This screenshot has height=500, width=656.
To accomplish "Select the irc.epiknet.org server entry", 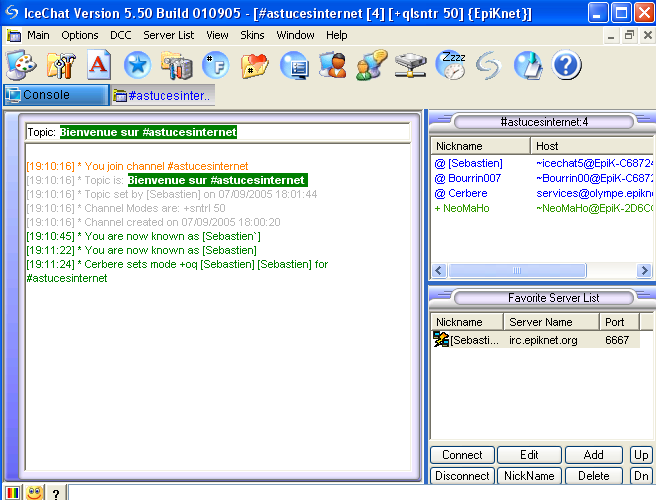I will point(543,340).
